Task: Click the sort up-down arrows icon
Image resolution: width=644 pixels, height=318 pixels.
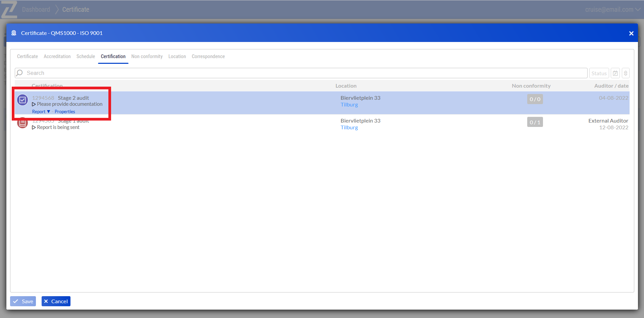Action: click(626, 73)
